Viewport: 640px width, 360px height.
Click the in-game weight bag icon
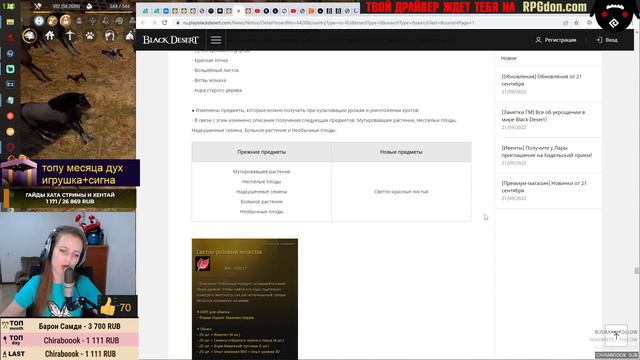pos(89,6)
